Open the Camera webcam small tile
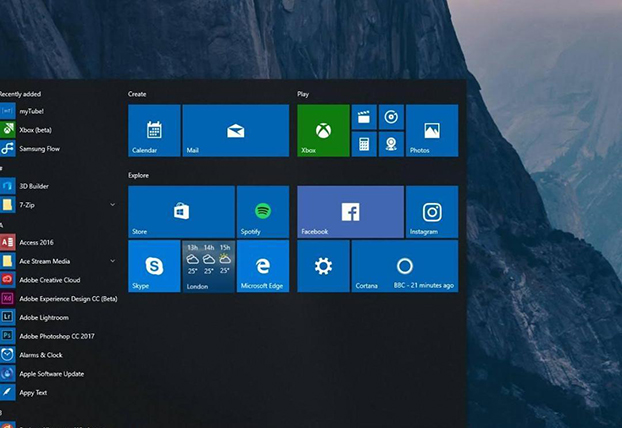Screen dimensions: 622x428 click(391, 144)
